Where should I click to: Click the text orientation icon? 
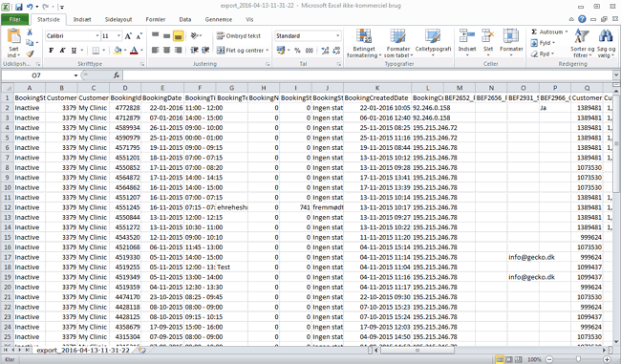[x=194, y=36]
